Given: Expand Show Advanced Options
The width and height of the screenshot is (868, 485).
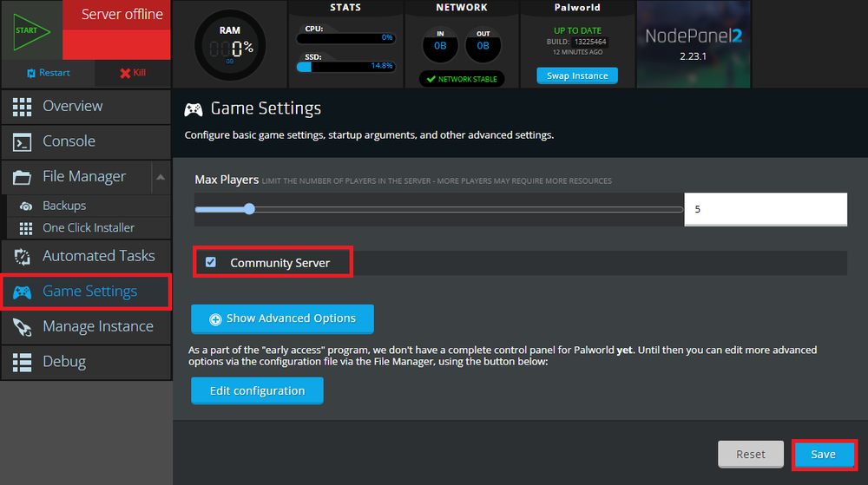Looking at the screenshot, I should click(x=282, y=318).
